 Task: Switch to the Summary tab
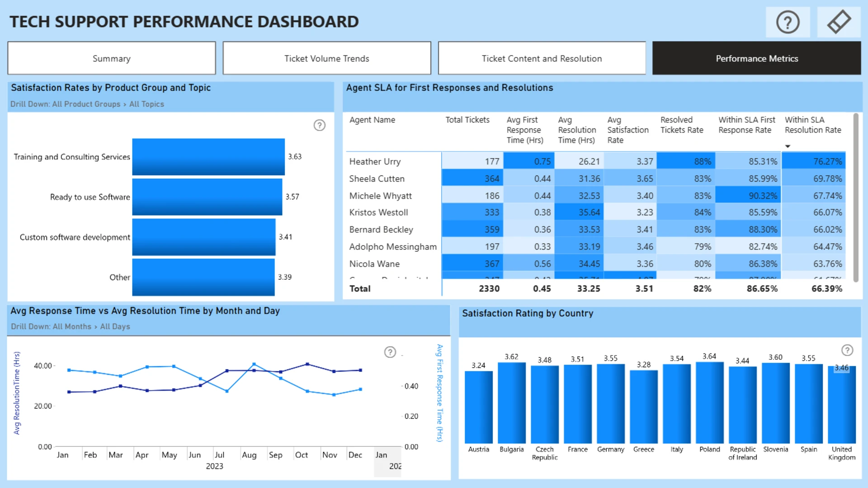(x=112, y=58)
